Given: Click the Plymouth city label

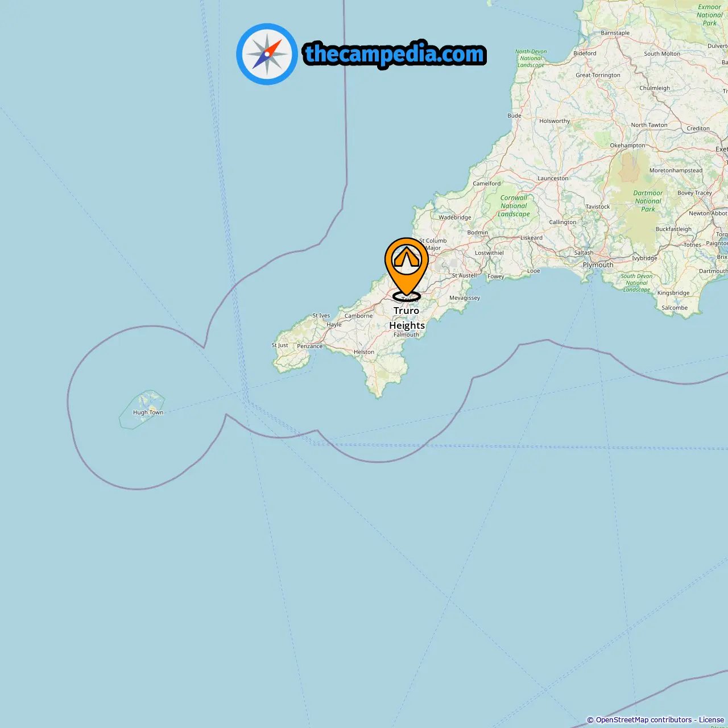Looking at the screenshot, I should click(598, 265).
